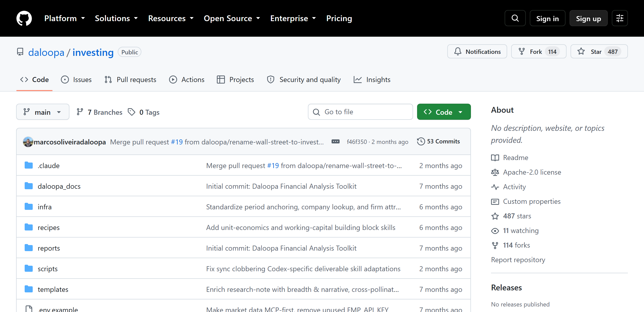Screen dimensions: 644x312
Task: Click the Sign up button
Action: tap(588, 18)
